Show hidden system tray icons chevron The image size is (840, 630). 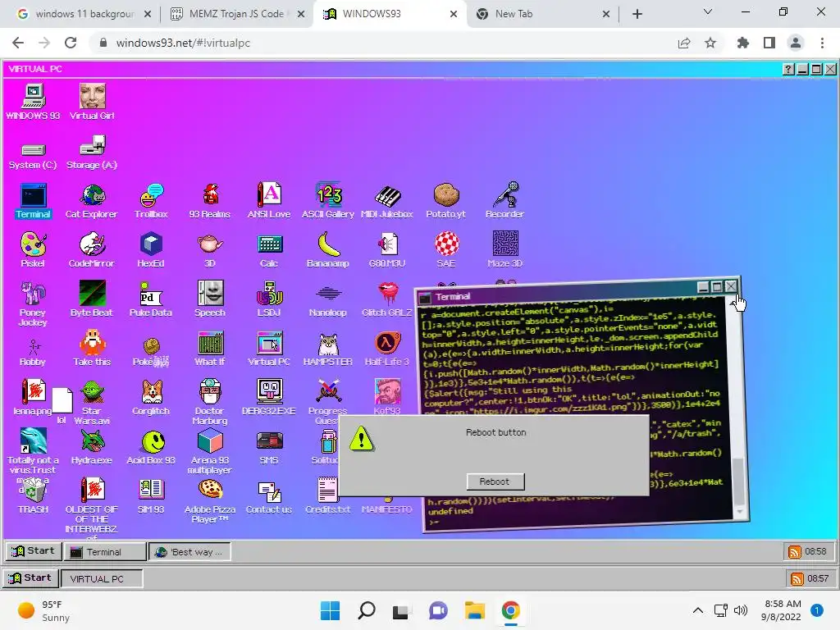[697, 610]
